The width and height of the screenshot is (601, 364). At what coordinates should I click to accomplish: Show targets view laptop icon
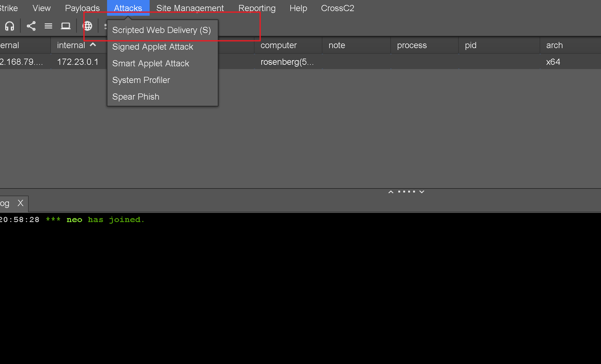pyautogui.click(x=65, y=26)
